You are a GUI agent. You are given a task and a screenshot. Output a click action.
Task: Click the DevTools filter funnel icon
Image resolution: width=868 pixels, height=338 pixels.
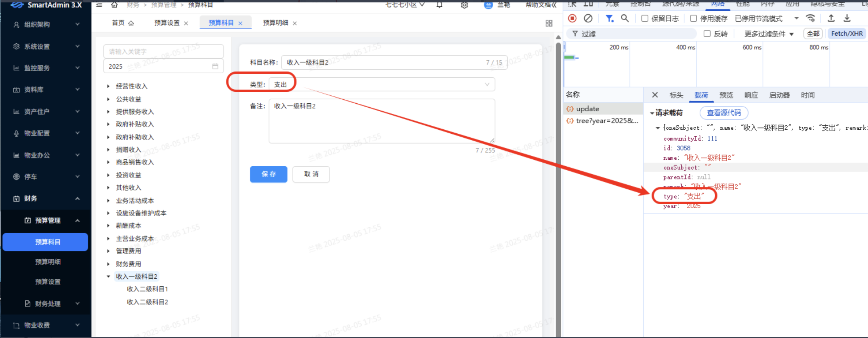click(609, 18)
